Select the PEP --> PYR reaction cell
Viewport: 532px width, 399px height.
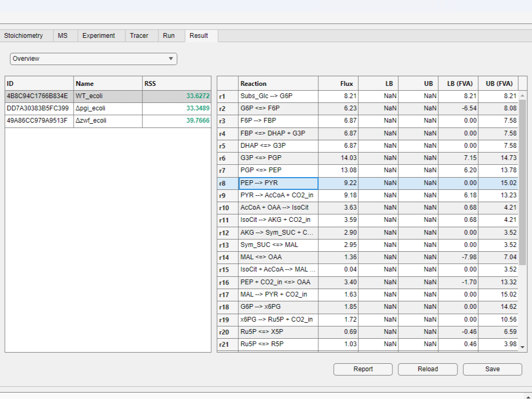coord(278,183)
